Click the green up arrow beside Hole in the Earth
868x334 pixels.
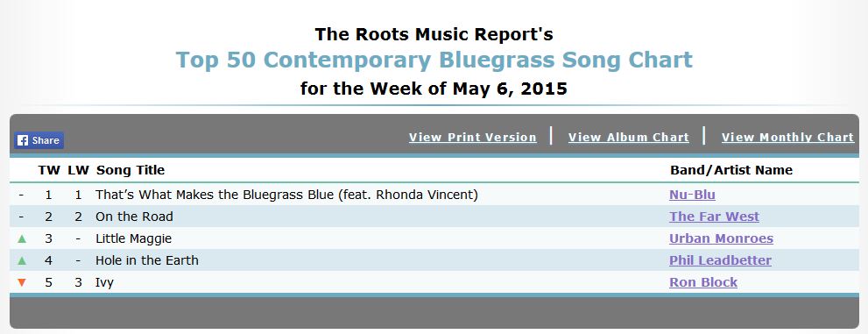pyautogui.click(x=22, y=260)
